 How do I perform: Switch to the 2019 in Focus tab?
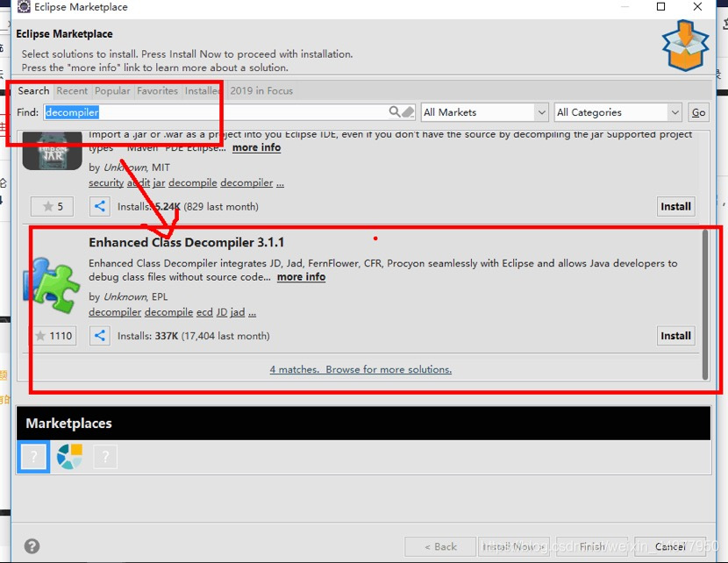(x=261, y=90)
